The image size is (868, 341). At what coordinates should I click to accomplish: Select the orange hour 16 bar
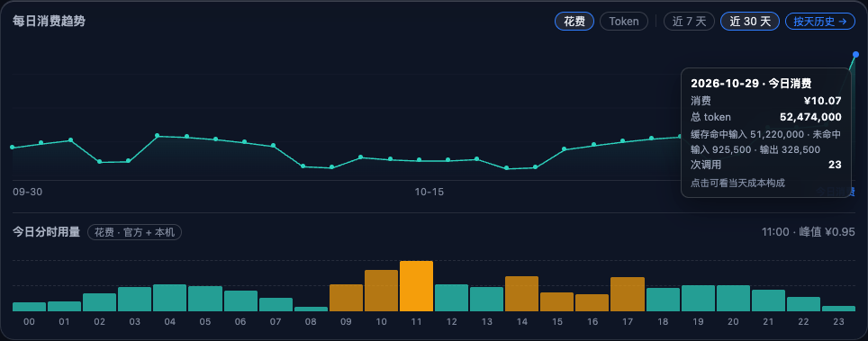pos(592,303)
